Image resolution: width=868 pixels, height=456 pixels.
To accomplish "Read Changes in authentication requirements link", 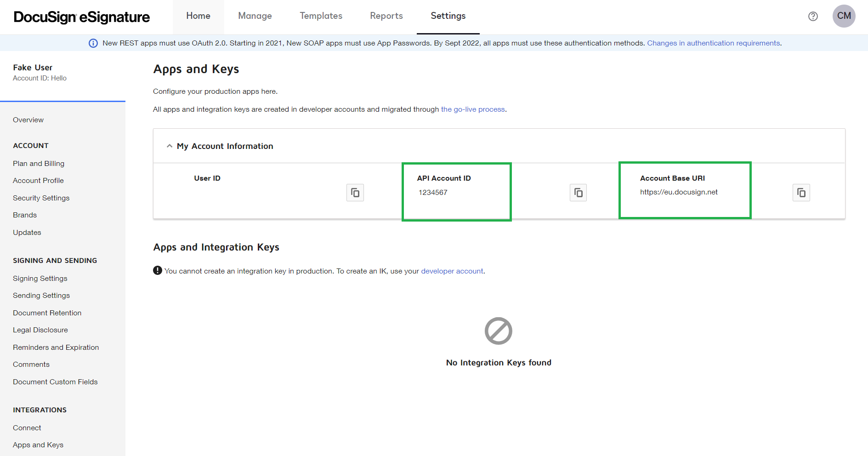I will pos(713,43).
